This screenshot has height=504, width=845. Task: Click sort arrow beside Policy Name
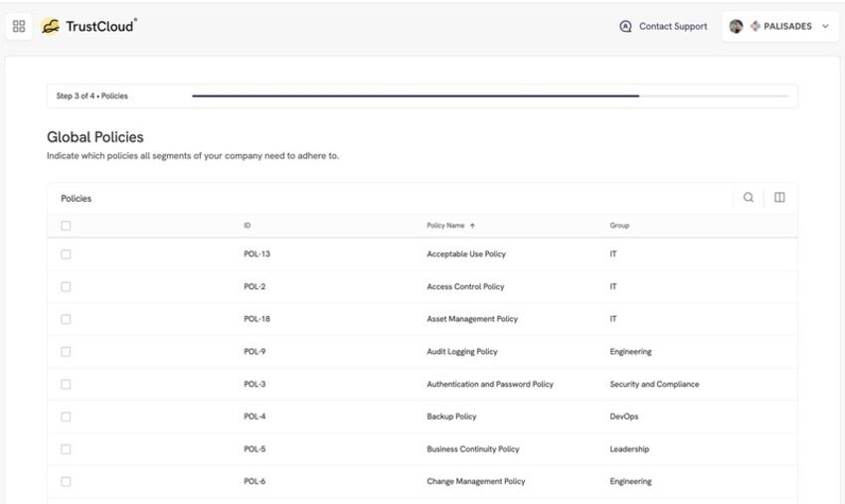pyautogui.click(x=472, y=226)
